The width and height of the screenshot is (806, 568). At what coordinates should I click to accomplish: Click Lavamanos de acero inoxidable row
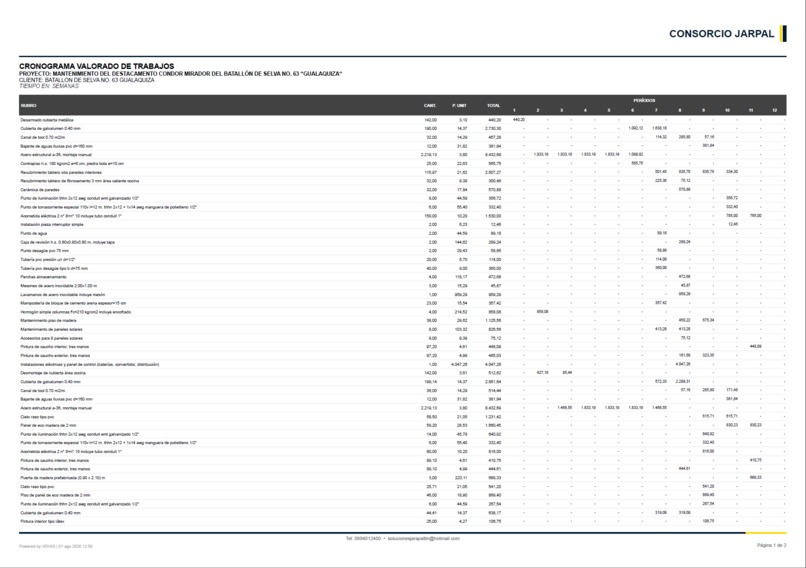[402, 295]
